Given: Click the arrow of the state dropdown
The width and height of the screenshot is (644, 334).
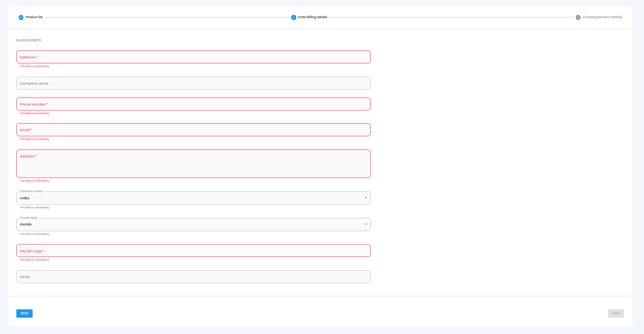Looking at the screenshot, I should (x=366, y=224).
